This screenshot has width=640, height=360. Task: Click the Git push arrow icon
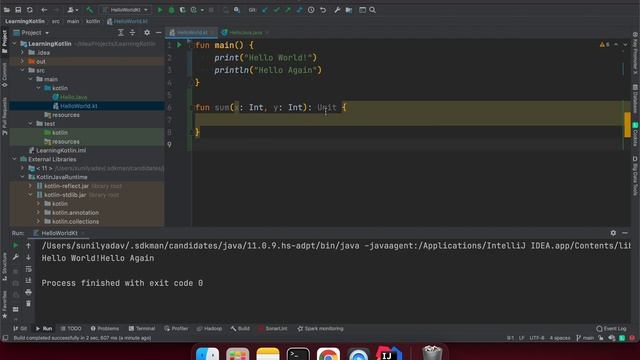tap(288, 10)
